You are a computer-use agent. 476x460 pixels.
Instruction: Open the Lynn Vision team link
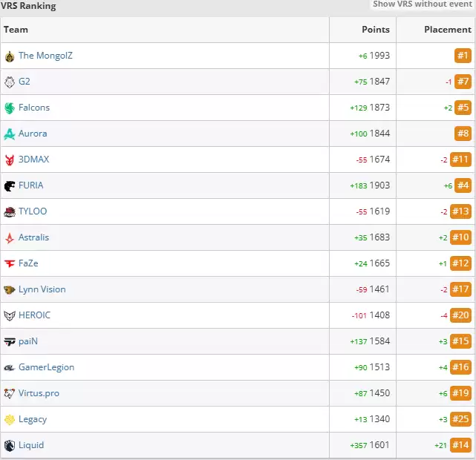[42, 289]
